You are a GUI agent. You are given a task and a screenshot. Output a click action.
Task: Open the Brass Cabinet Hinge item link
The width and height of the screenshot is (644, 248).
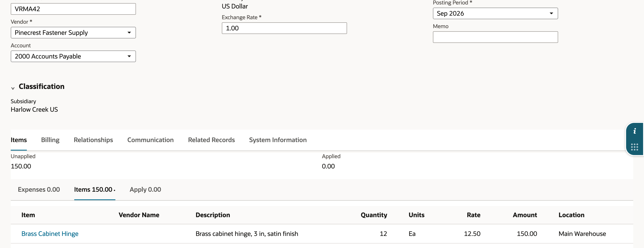pos(50,234)
